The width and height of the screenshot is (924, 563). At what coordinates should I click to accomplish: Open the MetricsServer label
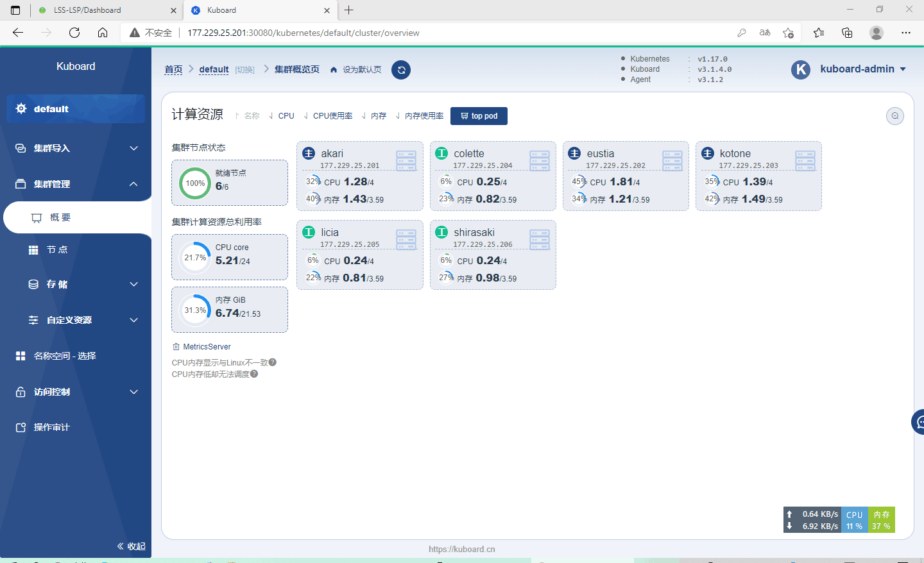[207, 347]
